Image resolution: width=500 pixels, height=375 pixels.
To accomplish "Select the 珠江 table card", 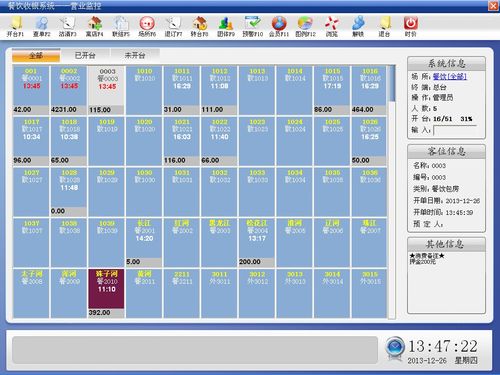I will pyautogui.click(x=369, y=242).
